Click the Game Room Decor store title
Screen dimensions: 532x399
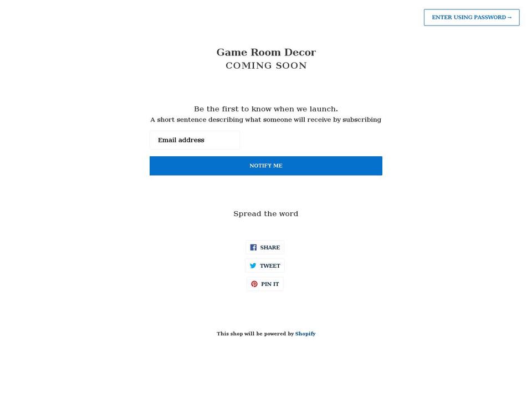coord(265,52)
